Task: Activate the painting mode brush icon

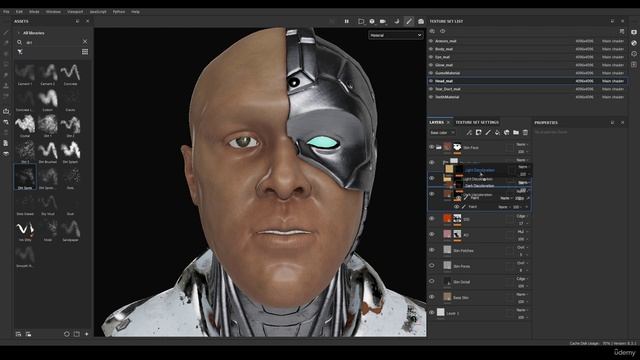Action: pos(409,21)
